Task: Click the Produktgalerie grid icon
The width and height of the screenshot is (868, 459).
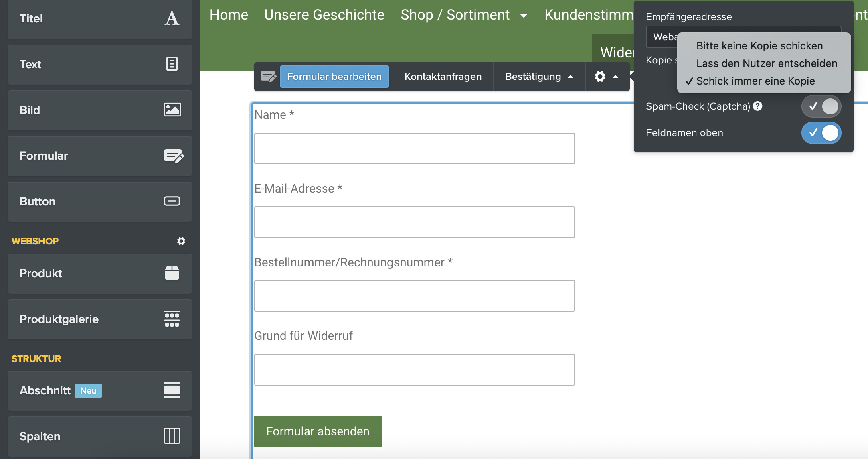Action: pos(172,319)
